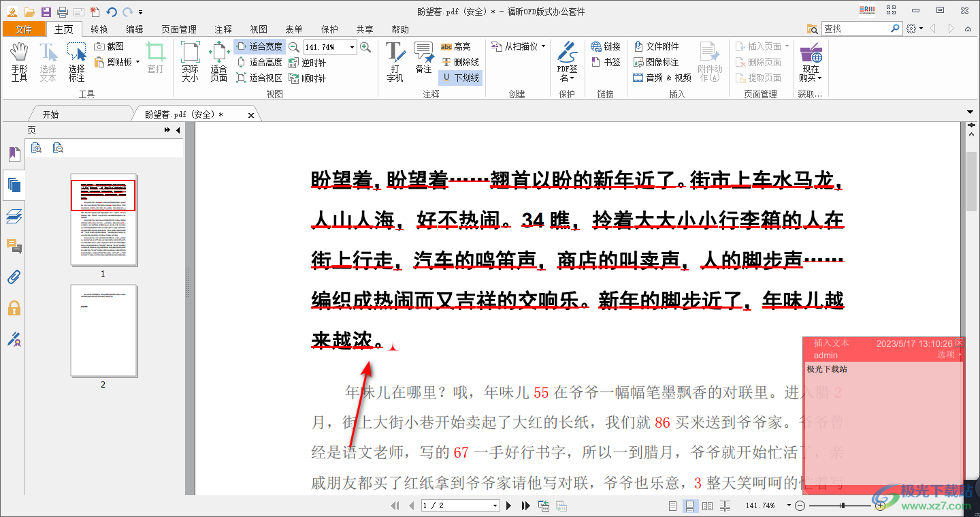Switch to the Start (开始) document tab
Screen dimensions: 980x517
(x=51, y=114)
